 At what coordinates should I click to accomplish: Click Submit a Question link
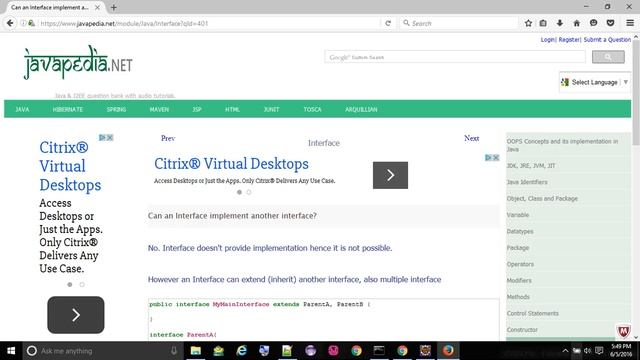(607, 40)
